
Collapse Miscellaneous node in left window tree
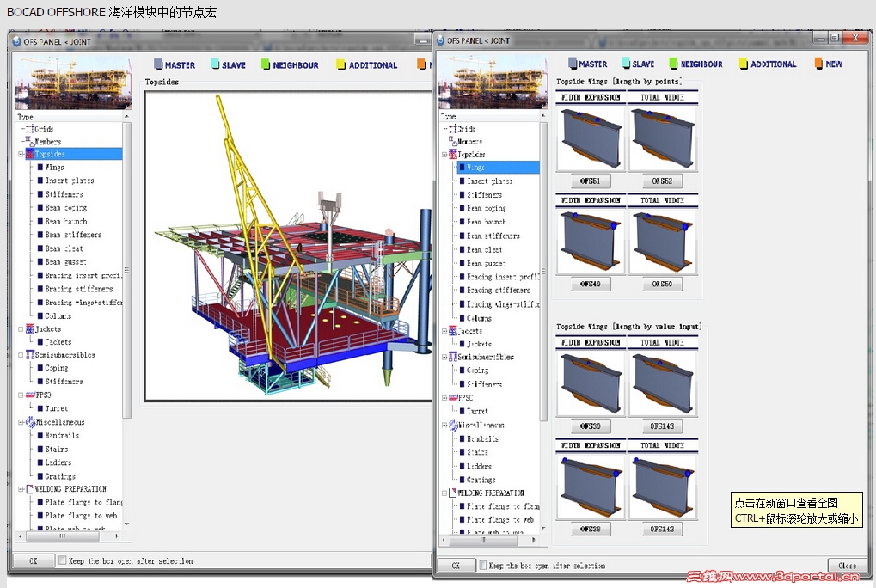[21, 422]
